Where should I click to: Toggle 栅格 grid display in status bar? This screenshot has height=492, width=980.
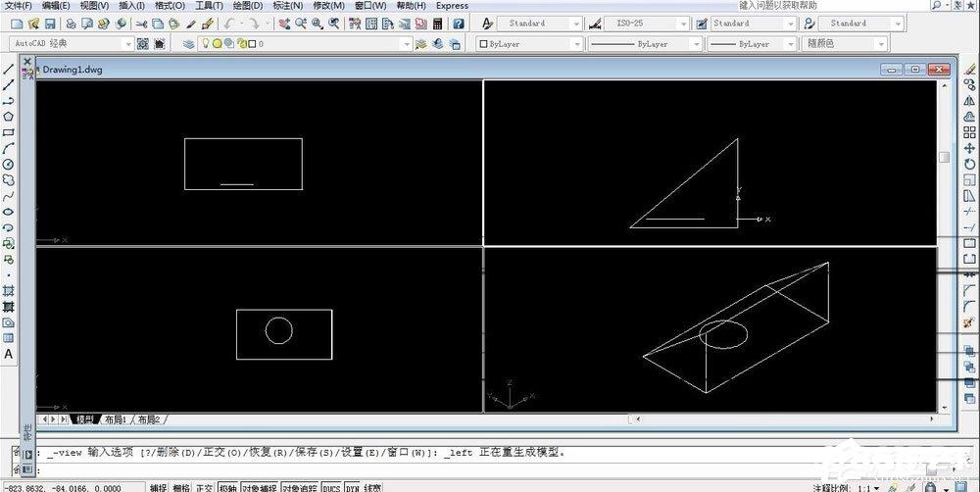click(181, 488)
